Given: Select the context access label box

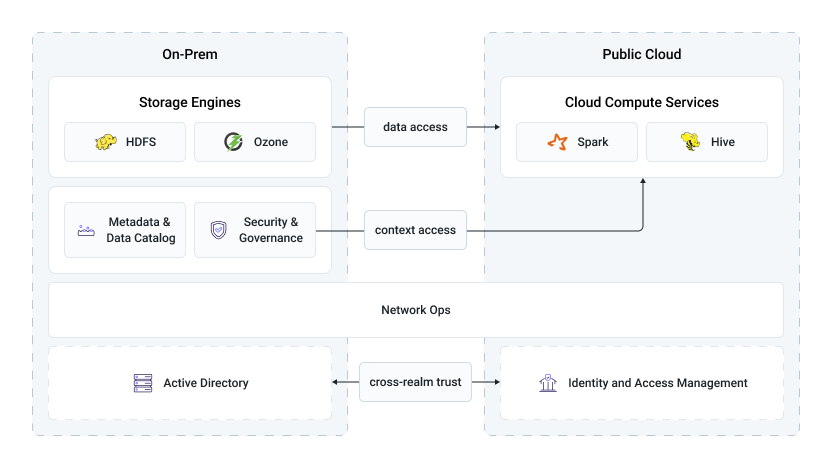Looking at the screenshot, I should (415, 230).
